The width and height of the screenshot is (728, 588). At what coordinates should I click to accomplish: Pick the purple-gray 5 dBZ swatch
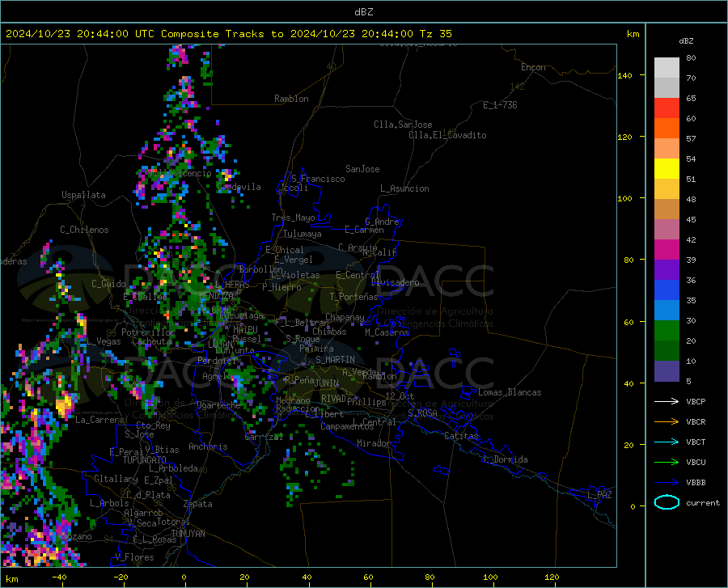(667, 371)
